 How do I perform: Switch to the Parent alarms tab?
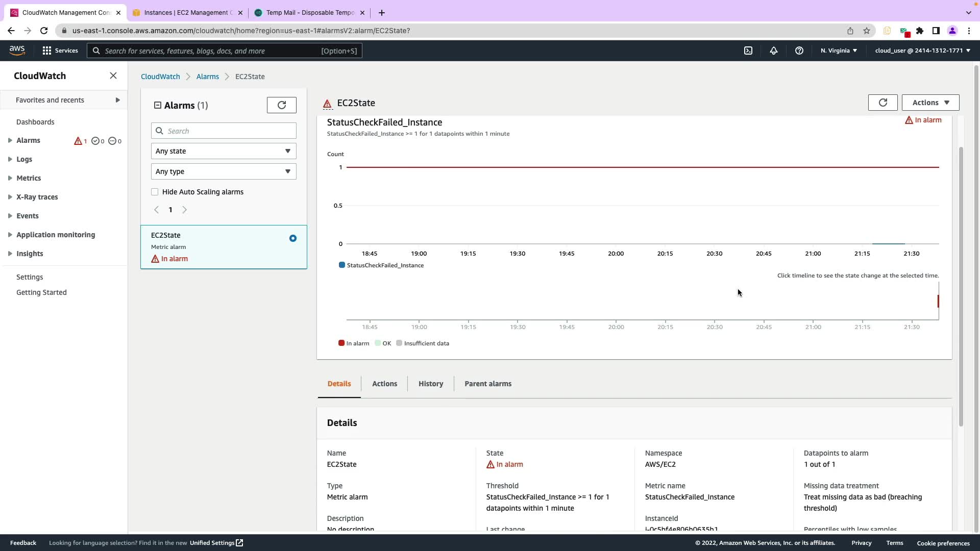(487, 384)
